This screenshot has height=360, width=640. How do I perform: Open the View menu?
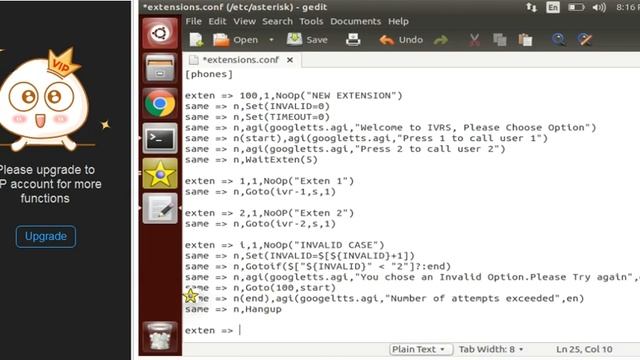click(x=244, y=21)
